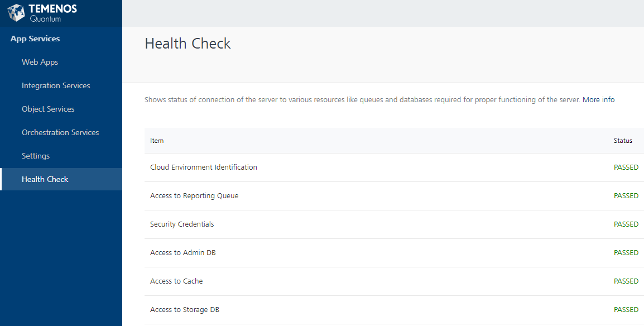Click the Access to Cache item
This screenshot has height=326, width=644.
tap(176, 281)
